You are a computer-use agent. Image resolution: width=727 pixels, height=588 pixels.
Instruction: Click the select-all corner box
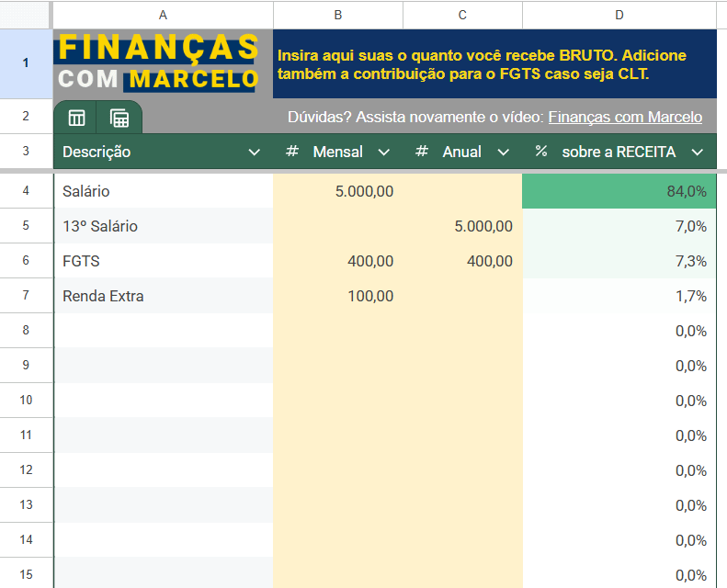[x=25, y=16]
